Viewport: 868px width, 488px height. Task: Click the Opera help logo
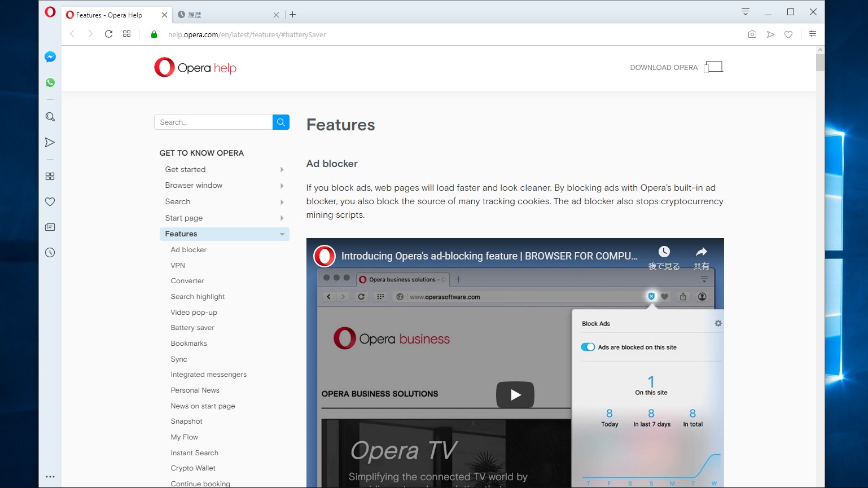pyautogui.click(x=195, y=68)
